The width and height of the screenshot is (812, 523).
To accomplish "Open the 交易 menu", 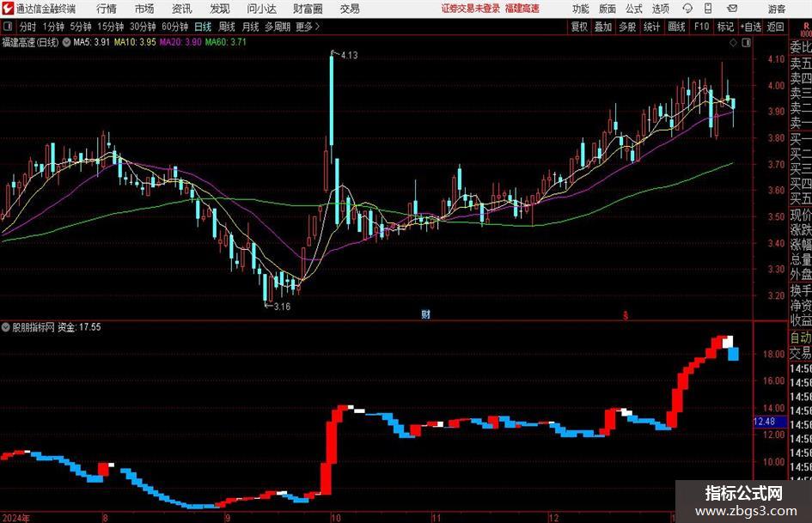I will click(350, 9).
